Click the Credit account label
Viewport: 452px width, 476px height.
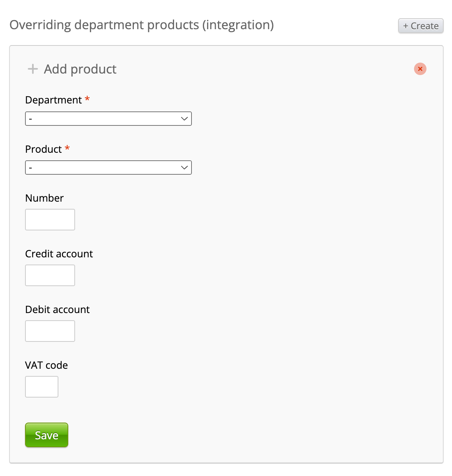(59, 254)
